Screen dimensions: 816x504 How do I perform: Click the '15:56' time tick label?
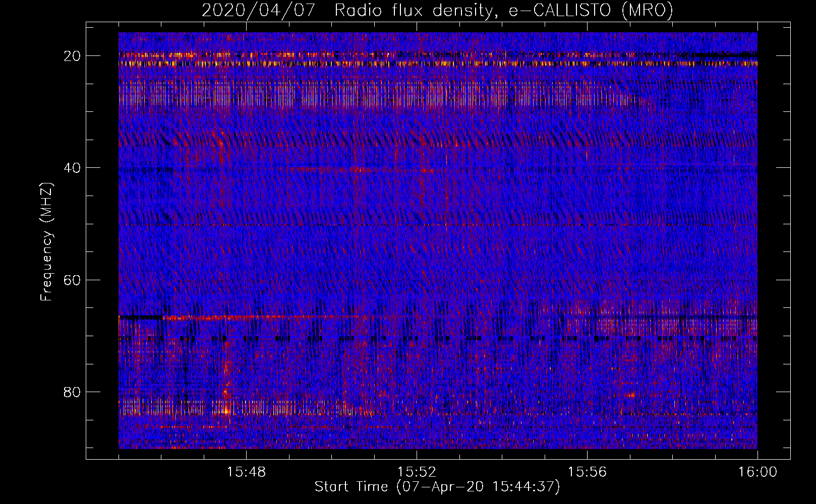coord(587,472)
